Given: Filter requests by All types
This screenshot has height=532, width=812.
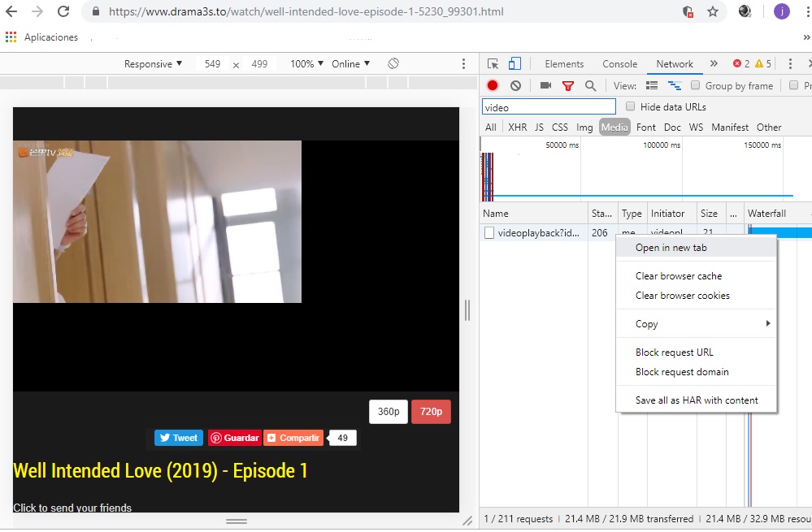Looking at the screenshot, I should pos(490,128).
